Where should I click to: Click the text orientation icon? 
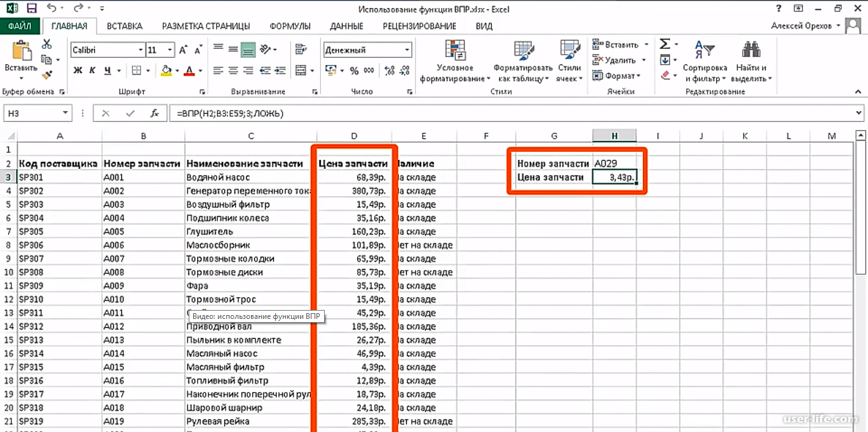point(266,49)
